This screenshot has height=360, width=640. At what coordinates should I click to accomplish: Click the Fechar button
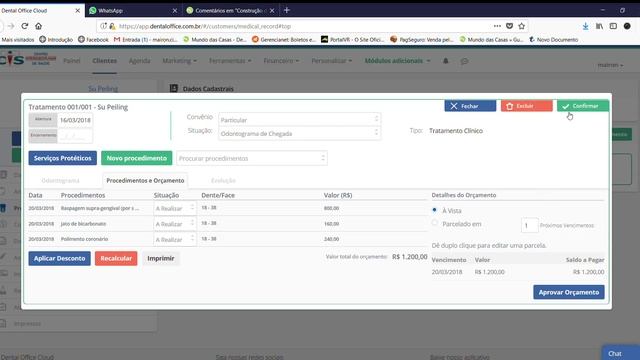coord(470,106)
